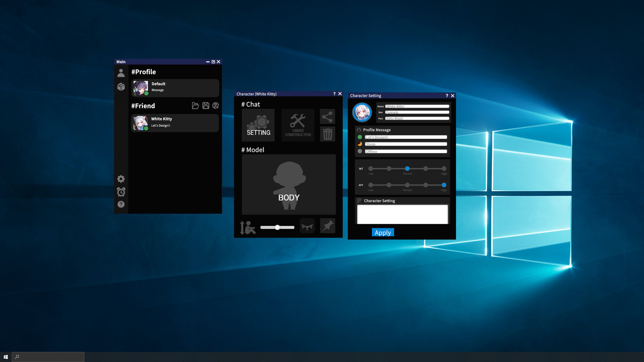Open the alarm clock icon in Main sidebar
The width and height of the screenshot is (644, 362).
click(x=121, y=192)
